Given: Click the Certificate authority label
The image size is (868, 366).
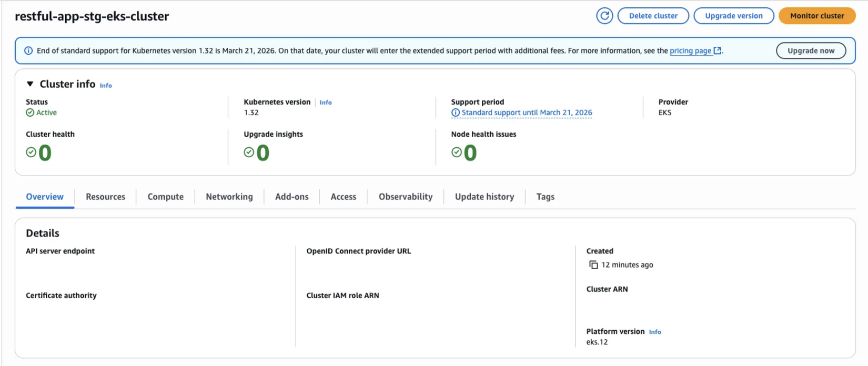Looking at the screenshot, I should click(61, 296).
